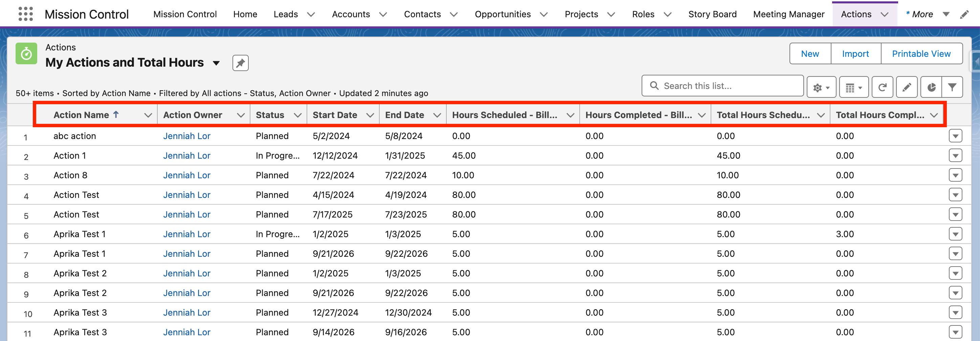
Task: Open Printable View
Action: 921,53
